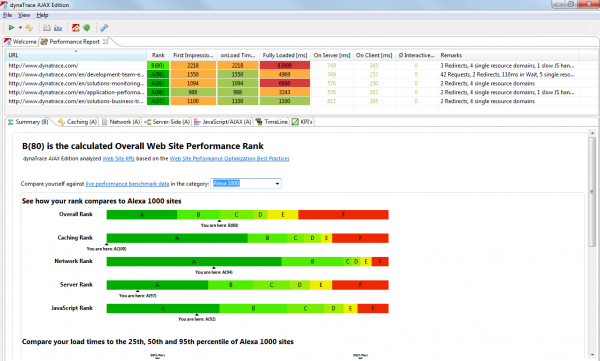Screen dimensions: 600x361
Task: Open the File menu
Action: [x=7, y=15]
